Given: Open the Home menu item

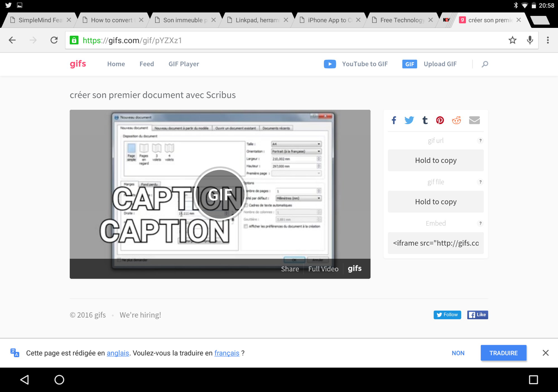Looking at the screenshot, I should click(116, 64).
